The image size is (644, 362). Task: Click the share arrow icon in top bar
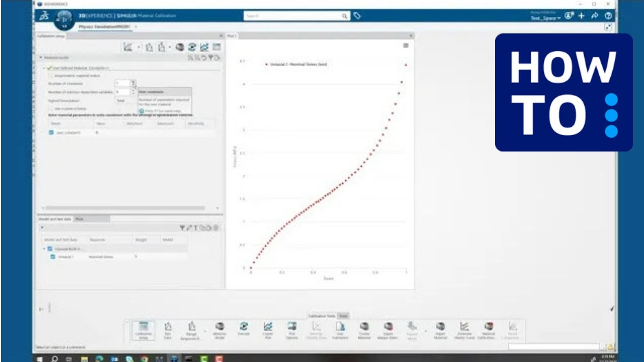click(x=595, y=16)
